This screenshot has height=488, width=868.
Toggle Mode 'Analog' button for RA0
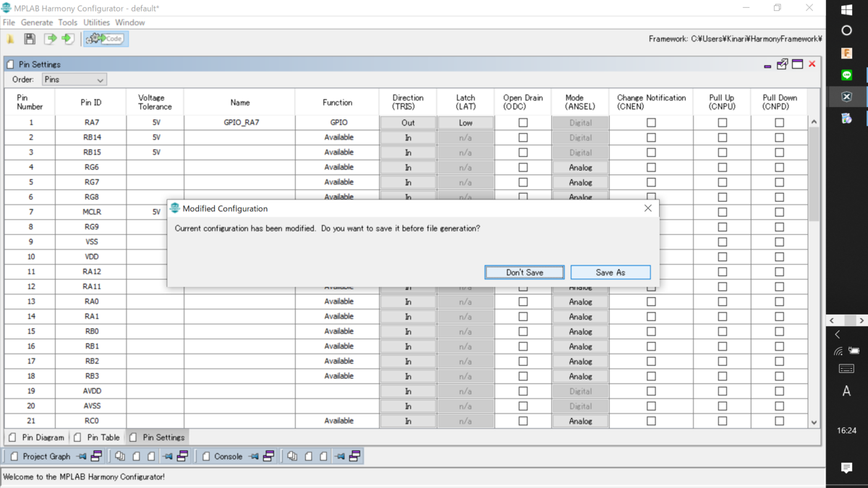coord(580,301)
